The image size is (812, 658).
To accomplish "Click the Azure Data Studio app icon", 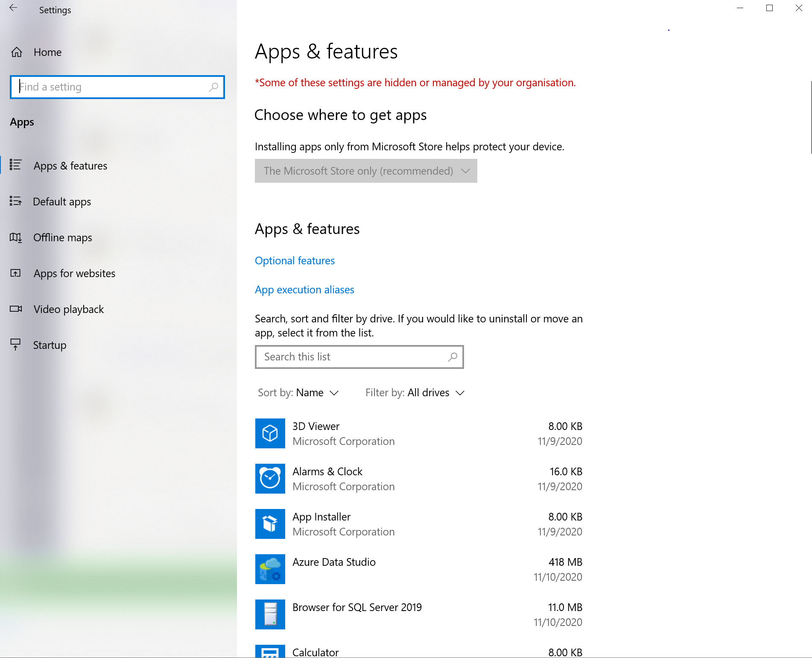I will tap(270, 569).
